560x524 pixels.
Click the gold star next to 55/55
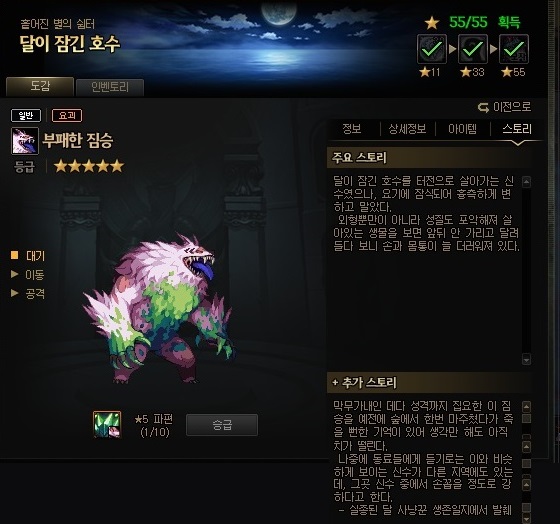click(432, 23)
